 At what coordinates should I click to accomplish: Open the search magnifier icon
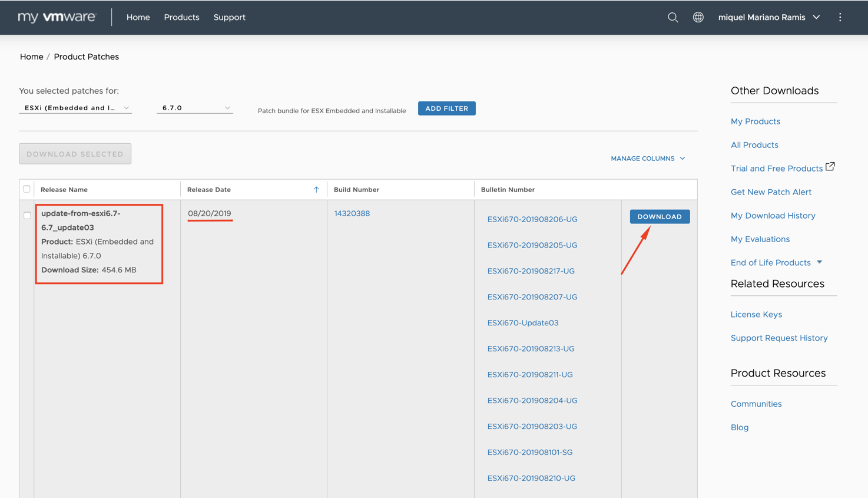click(672, 18)
